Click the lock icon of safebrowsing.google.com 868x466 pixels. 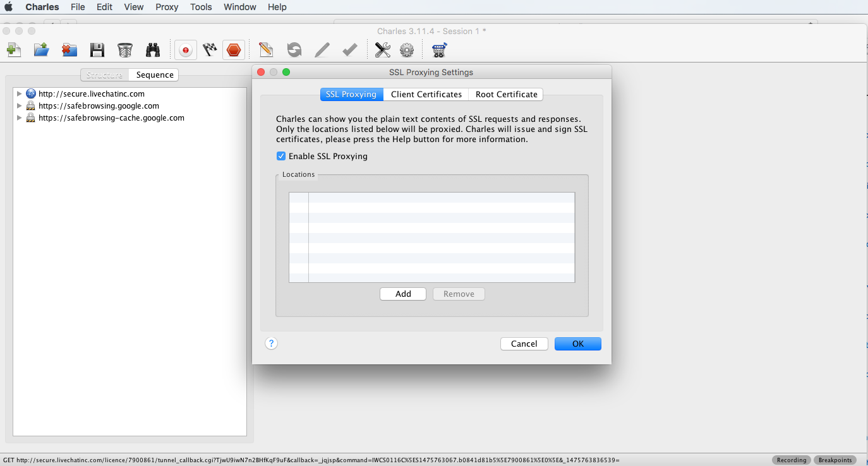pyautogui.click(x=31, y=105)
